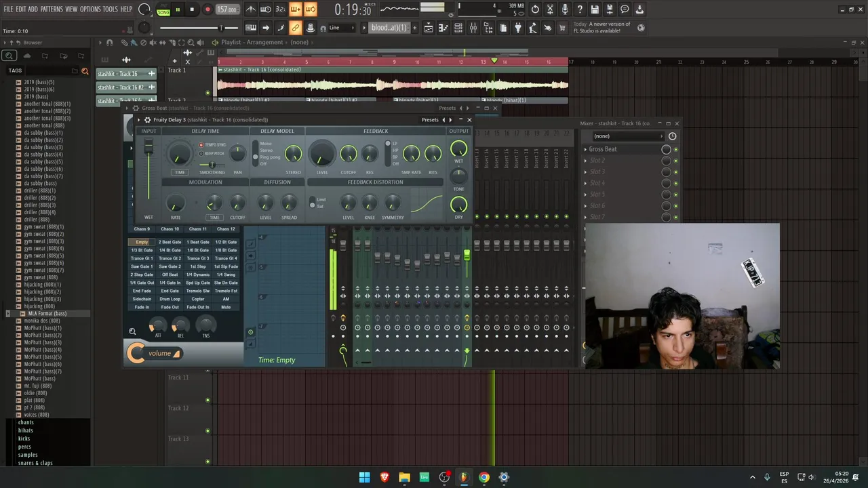Select the 1/4 Swing preset
This screenshot has width=868, height=488.
(x=226, y=274)
